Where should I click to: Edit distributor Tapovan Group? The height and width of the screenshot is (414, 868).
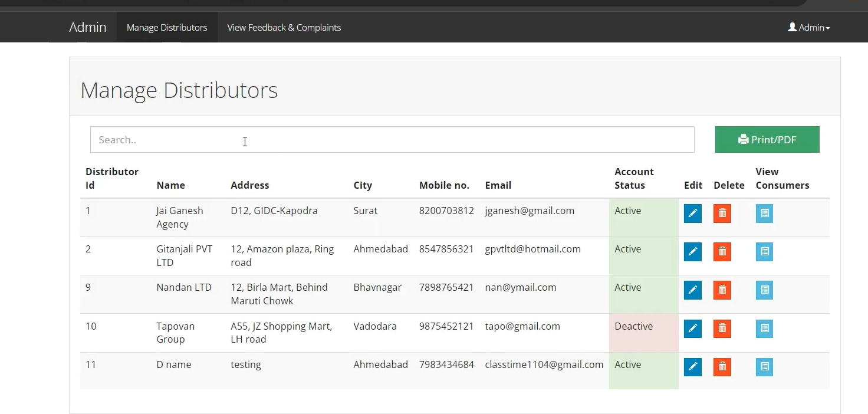pos(693,328)
